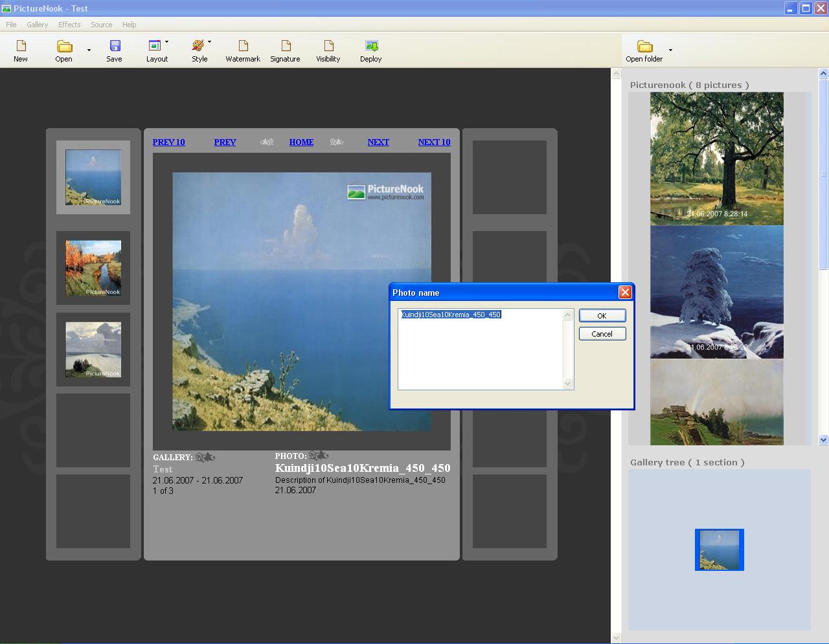Click picture list scroll up arrow
This screenshot has width=829, height=644.
tap(824, 74)
